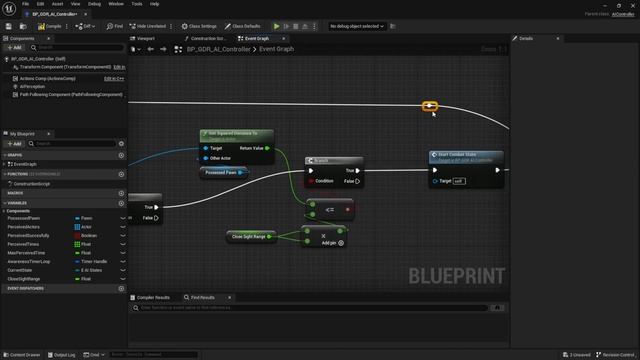Viewport: 640px width, 360px height.
Task: Click Add button in My Blueprint panel
Action: (x=14, y=144)
